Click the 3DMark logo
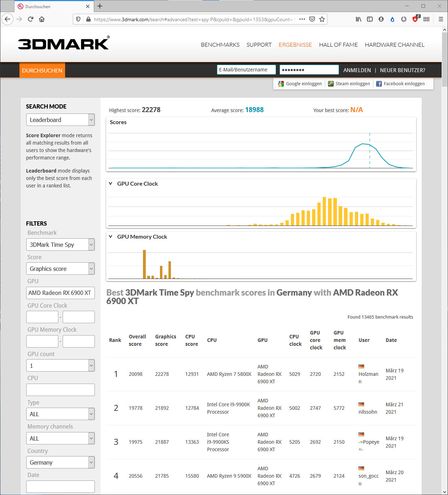Image resolution: width=448 pixels, height=495 pixels. pyautogui.click(x=64, y=43)
